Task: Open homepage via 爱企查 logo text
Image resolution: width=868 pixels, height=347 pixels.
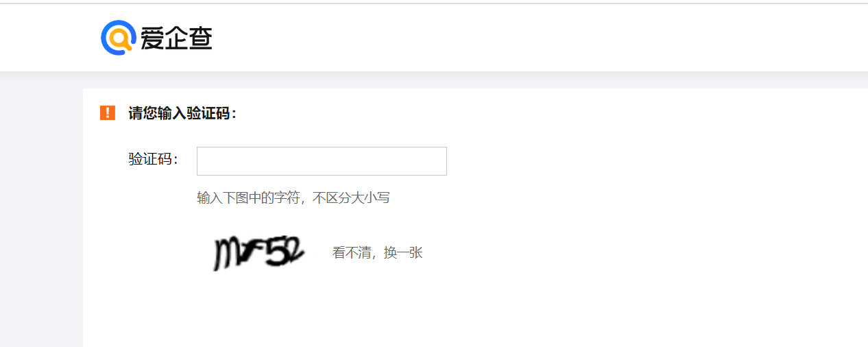Action: pos(176,38)
